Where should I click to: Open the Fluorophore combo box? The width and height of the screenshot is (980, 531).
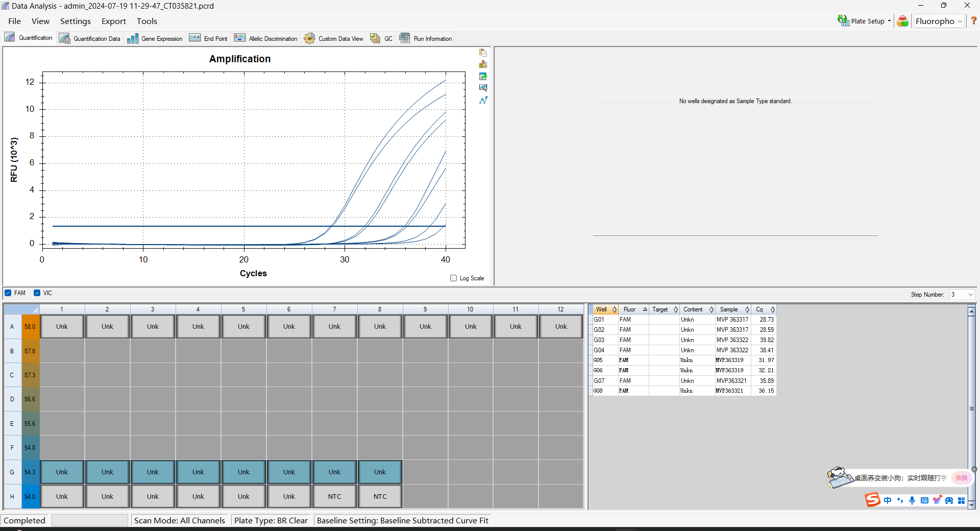point(938,21)
